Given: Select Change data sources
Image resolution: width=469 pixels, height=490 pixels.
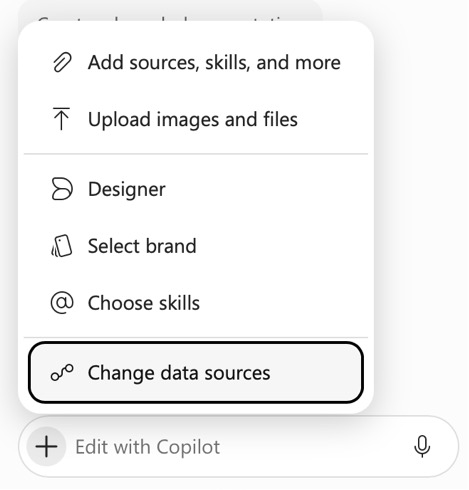Looking at the screenshot, I should pyautogui.click(x=196, y=373).
